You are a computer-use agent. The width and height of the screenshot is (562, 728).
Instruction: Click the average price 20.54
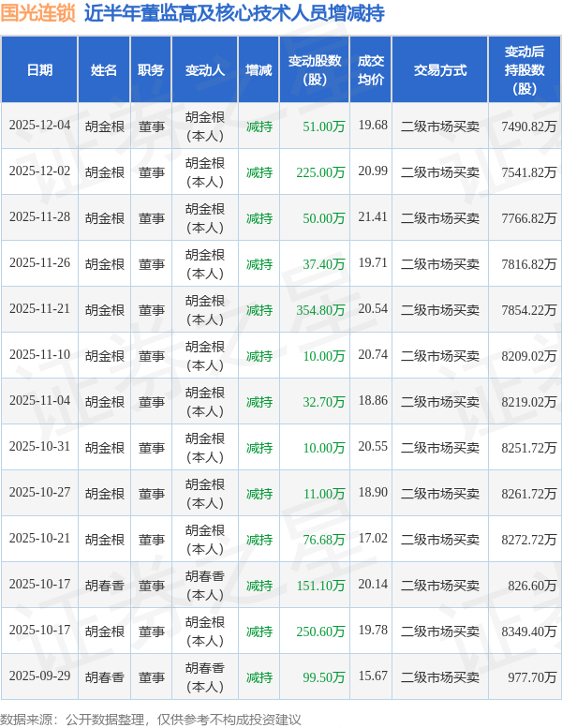click(373, 309)
